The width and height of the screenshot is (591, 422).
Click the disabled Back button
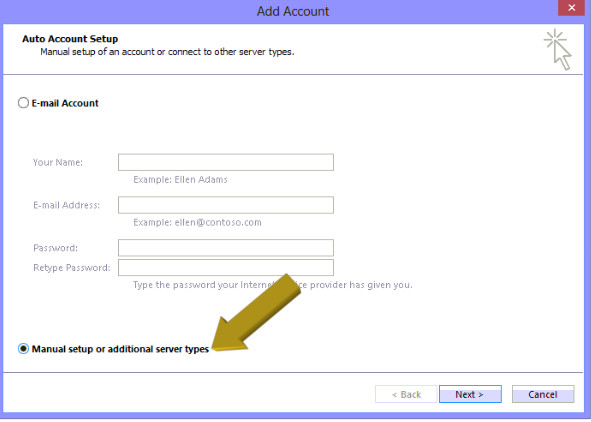[406, 394]
